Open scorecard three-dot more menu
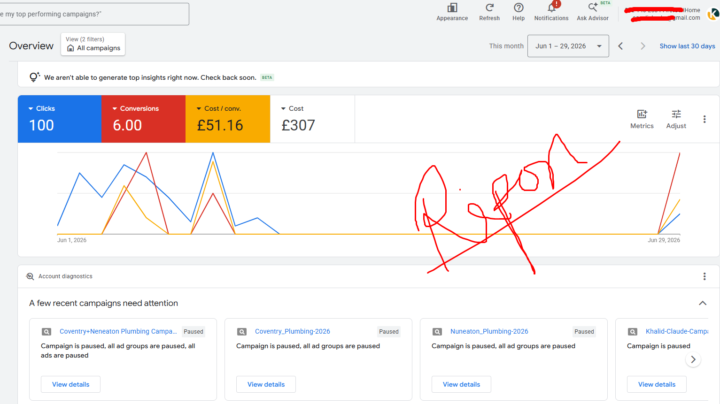Screen dimensions: 720x404 [704, 119]
